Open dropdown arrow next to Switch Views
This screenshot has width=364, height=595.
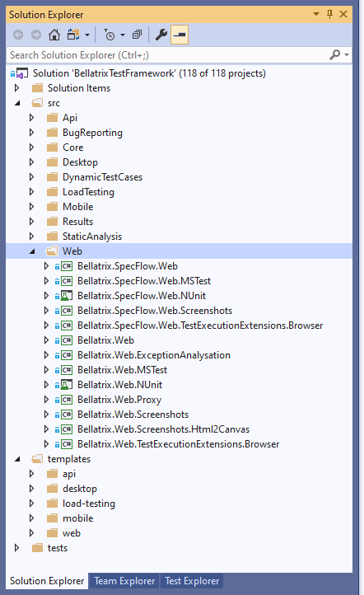(x=86, y=35)
